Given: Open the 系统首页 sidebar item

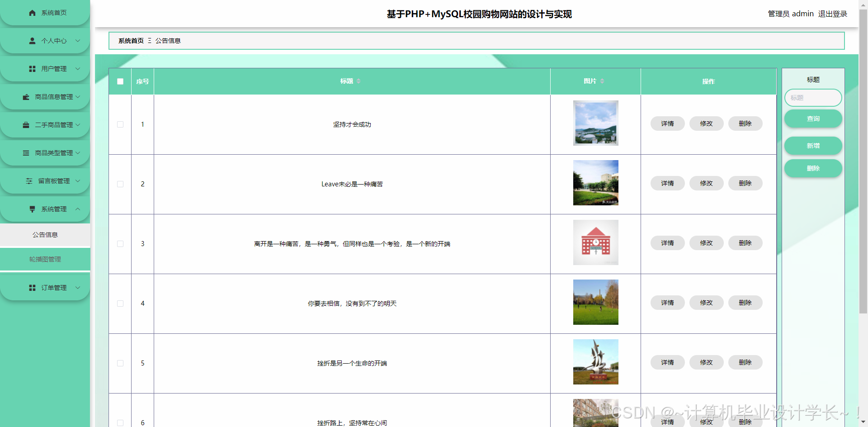Looking at the screenshot, I should pos(45,13).
